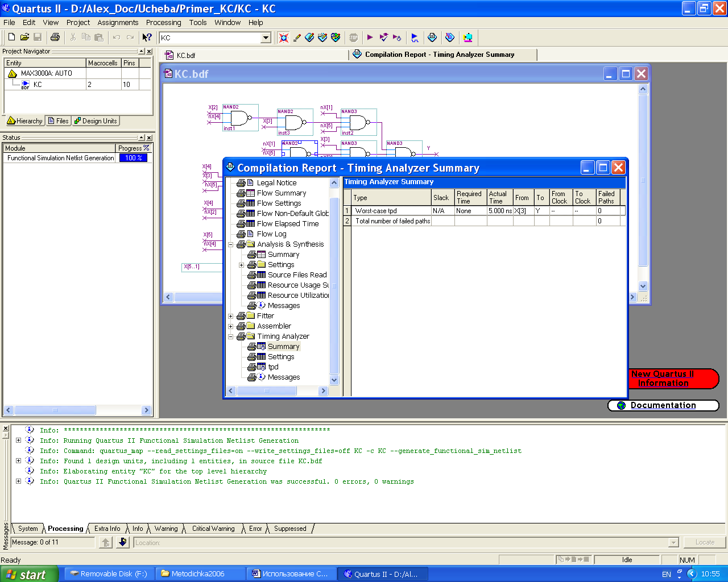Open the New Quartus II Information link
This screenshot has height=582, width=728.
(663, 379)
